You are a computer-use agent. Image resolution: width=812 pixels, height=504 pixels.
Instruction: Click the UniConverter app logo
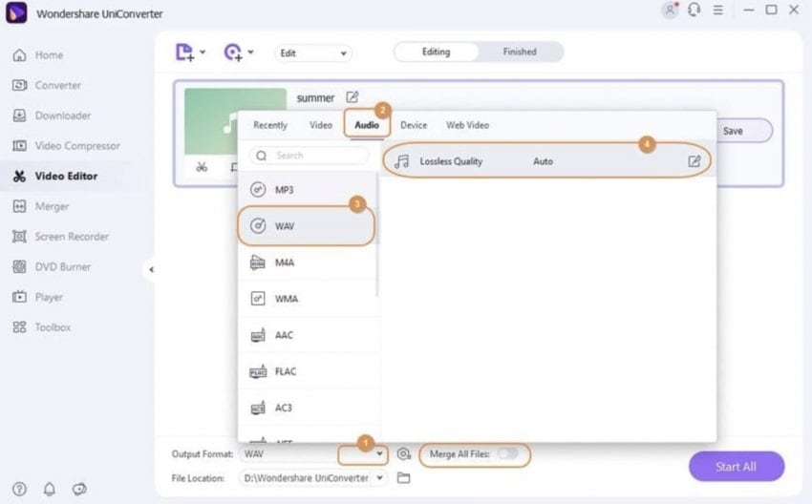coord(16,13)
